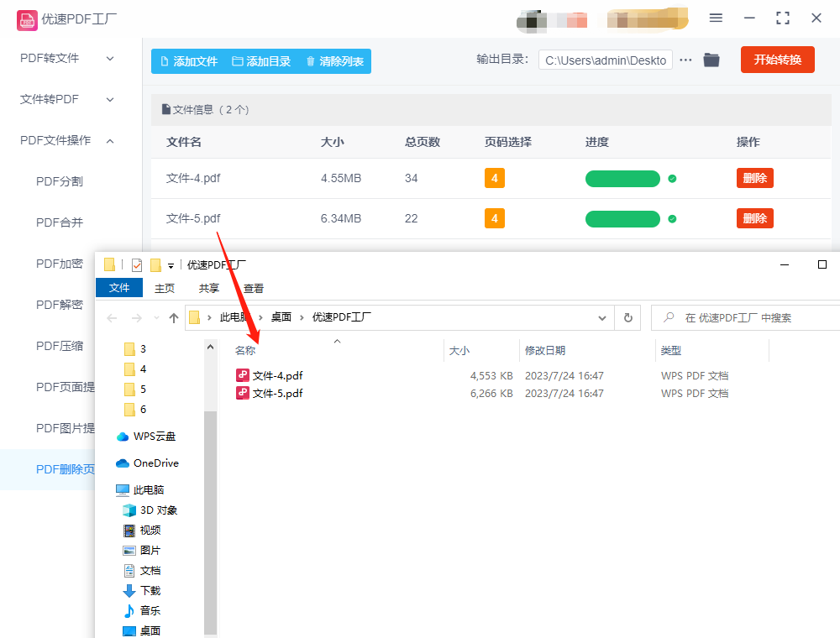This screenshot has width=840, height=638.
Task: Open address bar history dropdown
Action: pyautogui.click(x=602, y=318)
